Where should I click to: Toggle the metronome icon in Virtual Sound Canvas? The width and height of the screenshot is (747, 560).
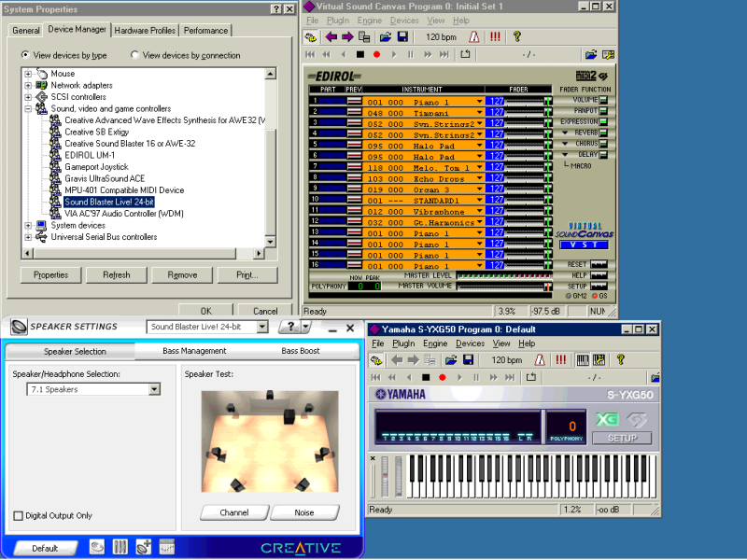[474, 36]
